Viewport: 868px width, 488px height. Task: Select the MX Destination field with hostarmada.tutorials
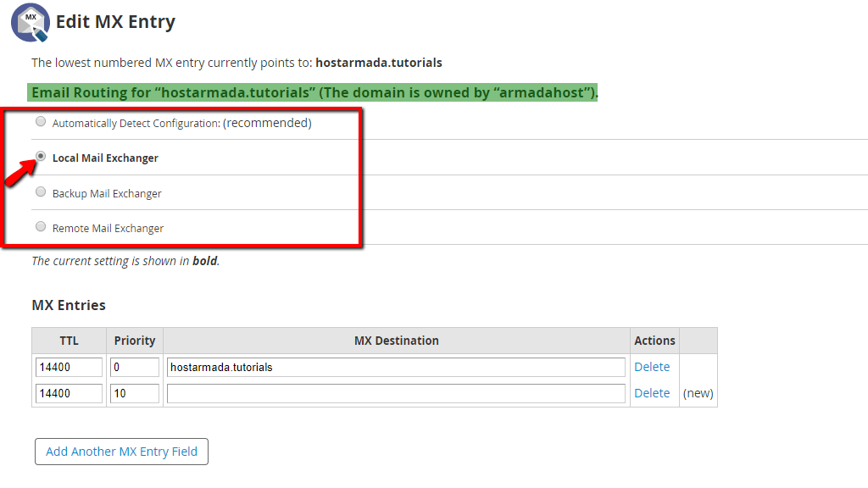[396, 366]
